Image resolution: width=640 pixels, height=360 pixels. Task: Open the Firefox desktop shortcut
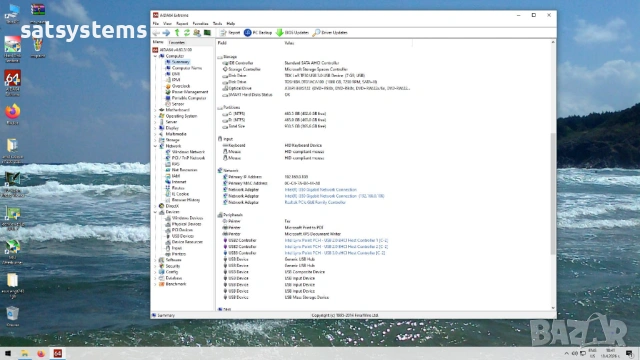[x=13, y=114]
